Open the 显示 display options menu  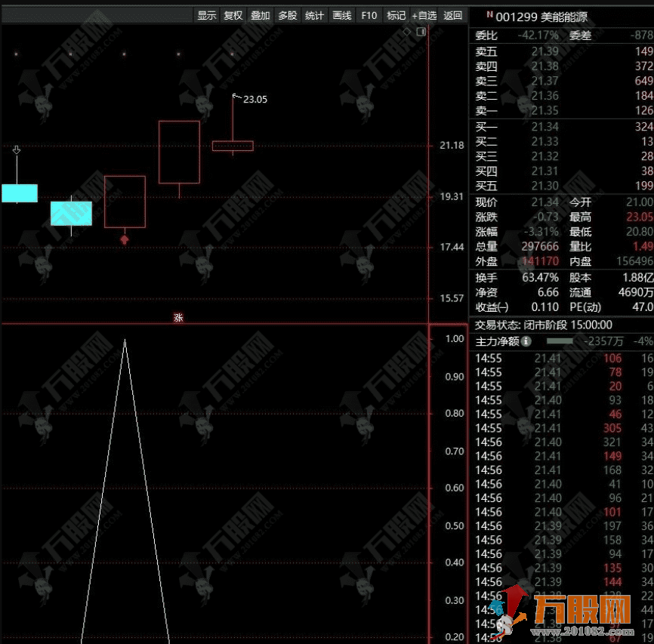click(206, 15)
